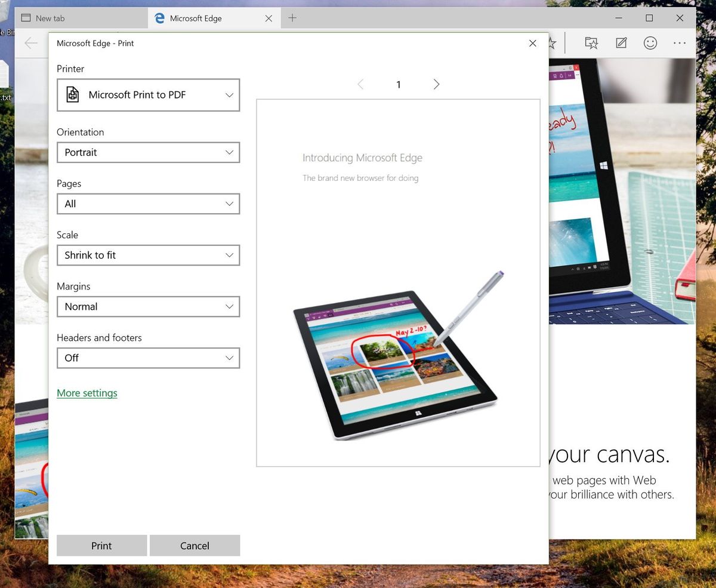Advance to the next preview page arrow
The height and width of the screenshot is (588, 716).
(436, 84)
